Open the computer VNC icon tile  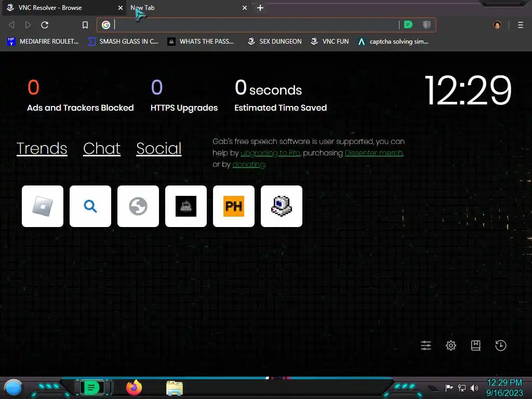(282, 206)
